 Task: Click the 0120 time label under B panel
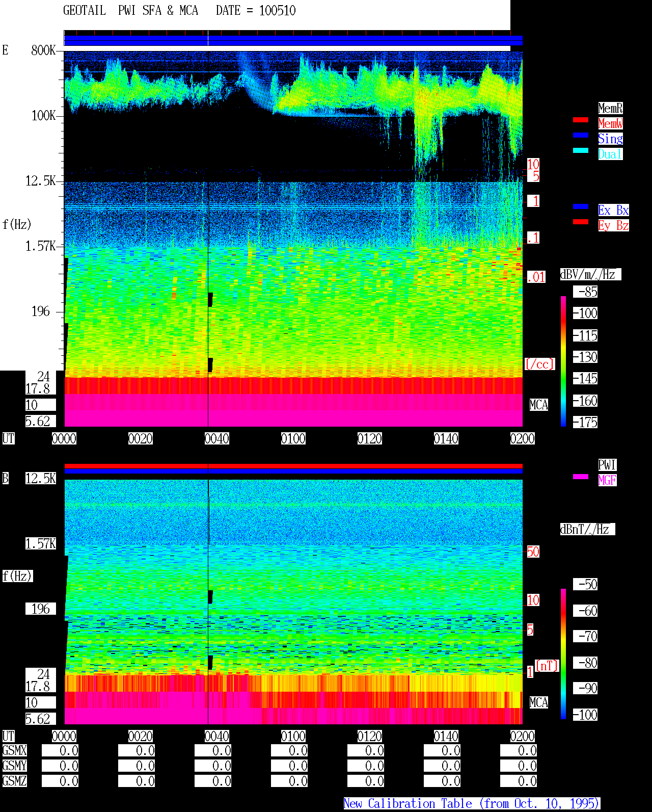click(370, 736)
